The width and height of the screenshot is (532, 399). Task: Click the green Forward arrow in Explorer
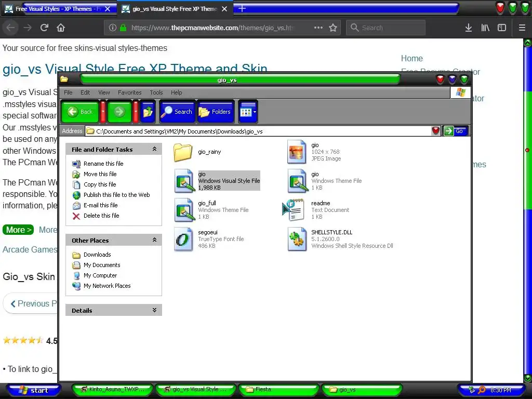pos(119,112)
